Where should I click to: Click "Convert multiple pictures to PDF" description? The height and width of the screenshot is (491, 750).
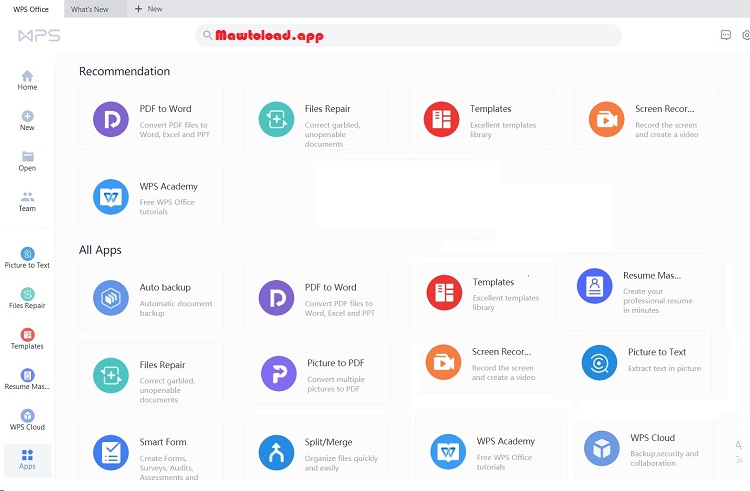pos(335,384)
